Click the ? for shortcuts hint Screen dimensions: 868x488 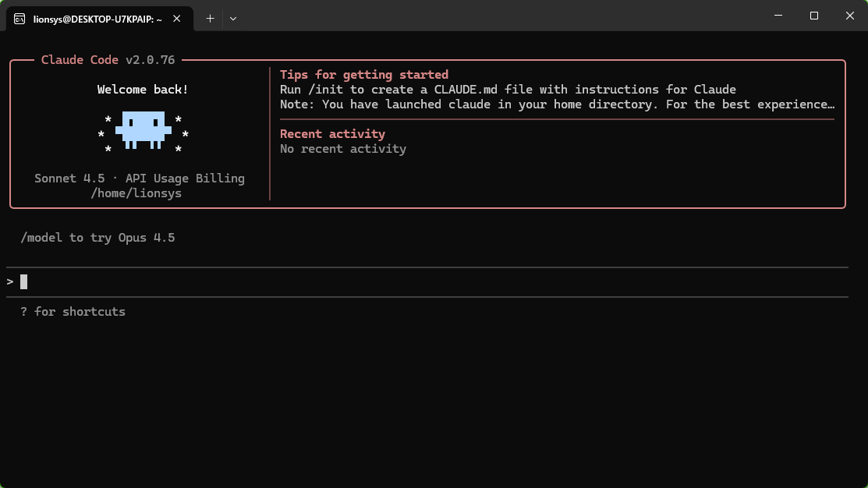point(73,312)
